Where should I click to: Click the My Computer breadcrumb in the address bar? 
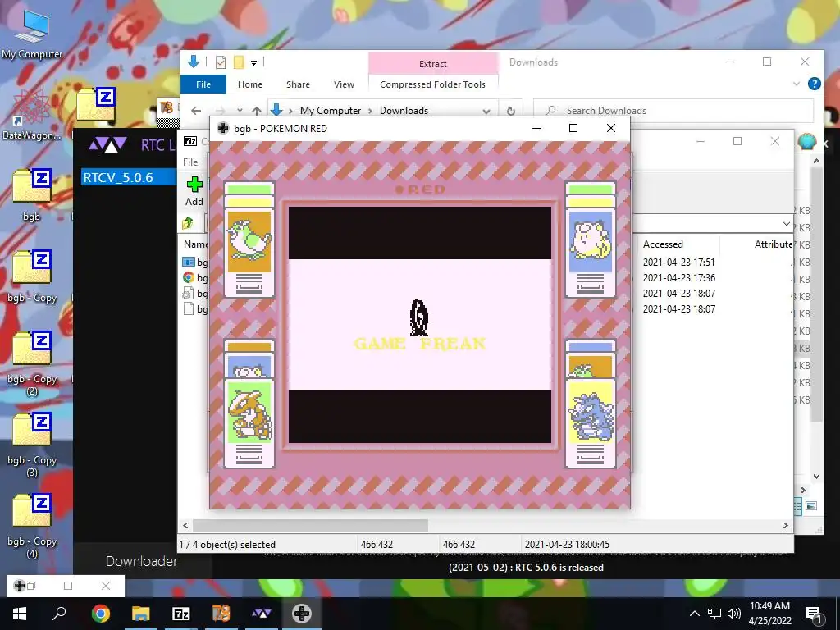pyautogui.click(x=330, y=111)
